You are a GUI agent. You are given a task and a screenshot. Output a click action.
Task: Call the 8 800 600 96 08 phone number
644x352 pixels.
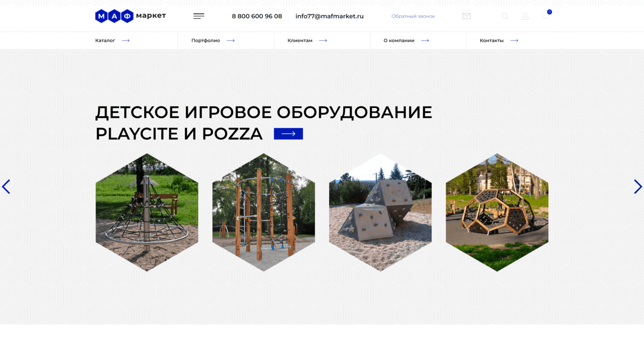[257, 16]
